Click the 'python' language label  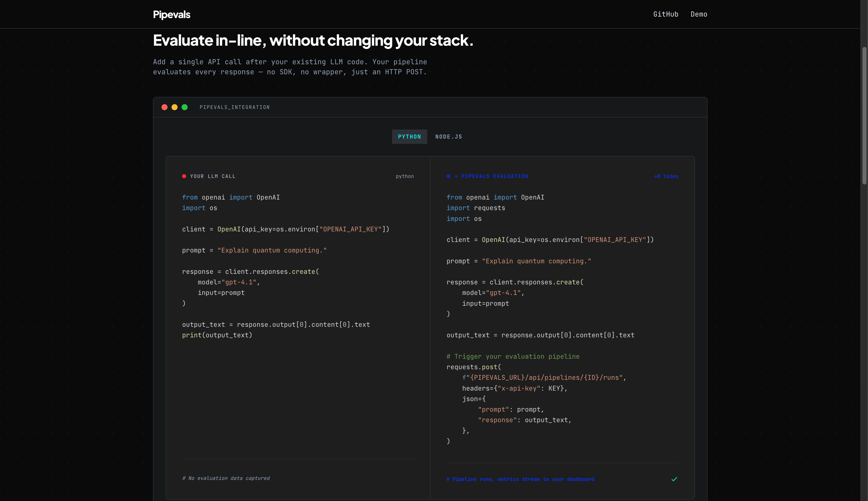(x=405, y=176)
